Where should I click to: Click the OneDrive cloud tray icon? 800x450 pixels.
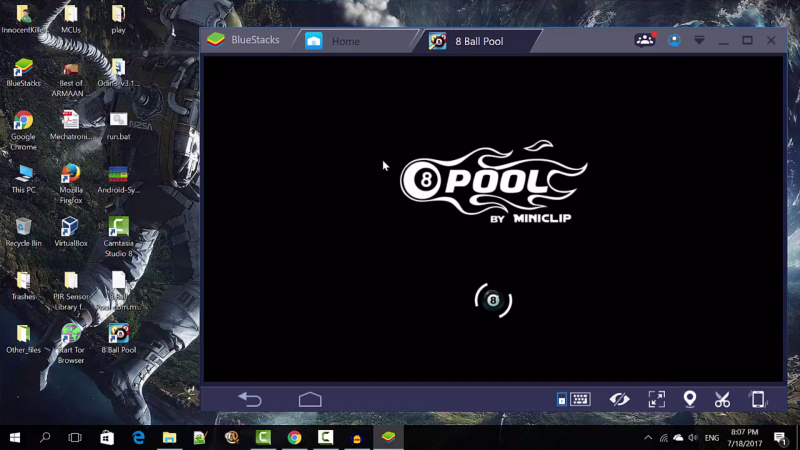[678, 438]
